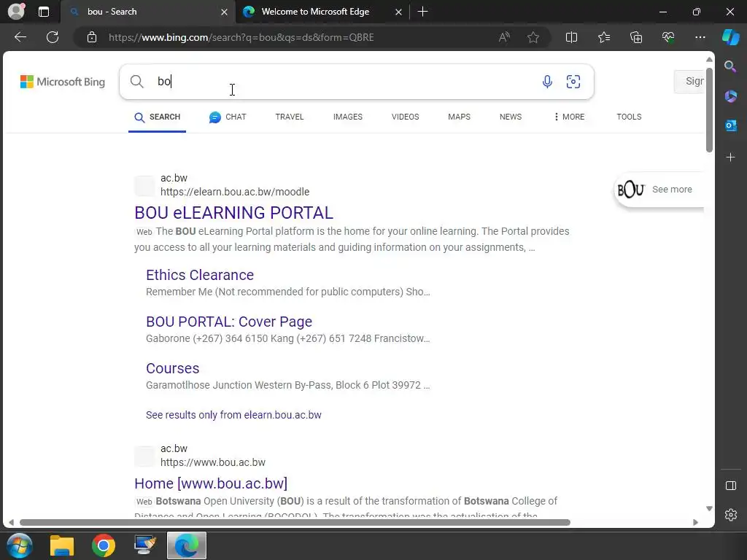Open the MAPS results tab
This screenshot has width=747, height=560.
tap(460, 117)
